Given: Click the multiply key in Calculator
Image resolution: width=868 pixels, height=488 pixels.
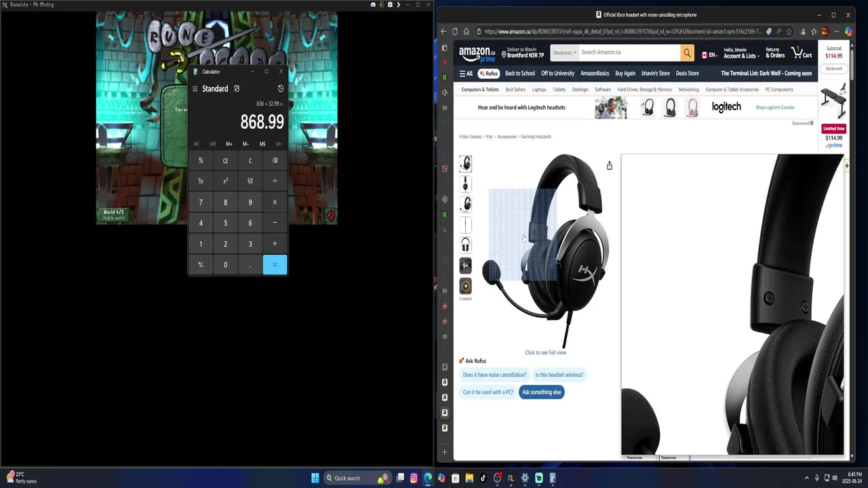Looking at the screenshot, I should click(x=275, y=202).
